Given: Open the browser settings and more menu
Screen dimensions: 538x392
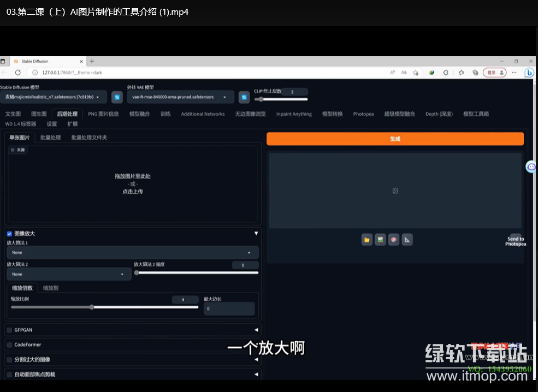Looking at the screenshot, I should (x=514, y=73).
